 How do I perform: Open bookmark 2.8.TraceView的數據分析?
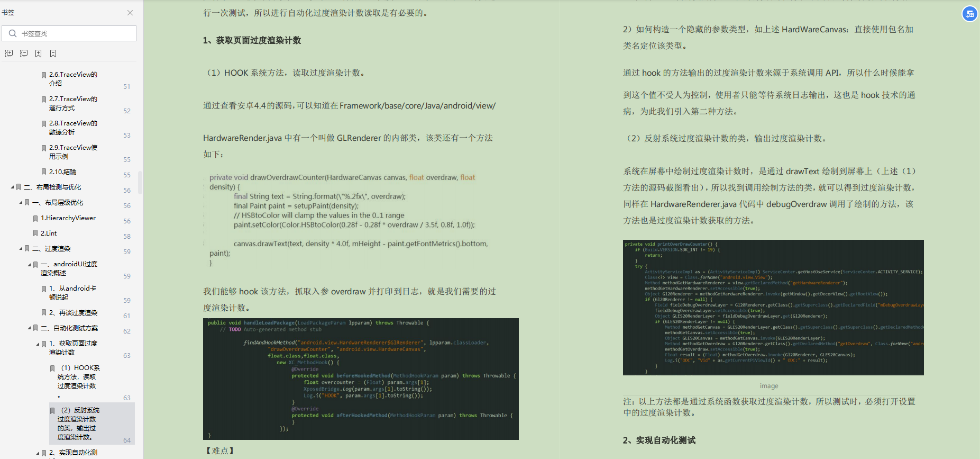[x=74, y=128]
